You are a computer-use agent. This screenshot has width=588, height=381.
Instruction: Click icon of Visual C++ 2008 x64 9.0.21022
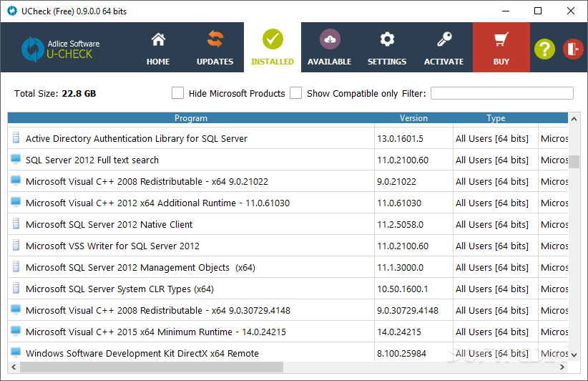tap(16, 180)
